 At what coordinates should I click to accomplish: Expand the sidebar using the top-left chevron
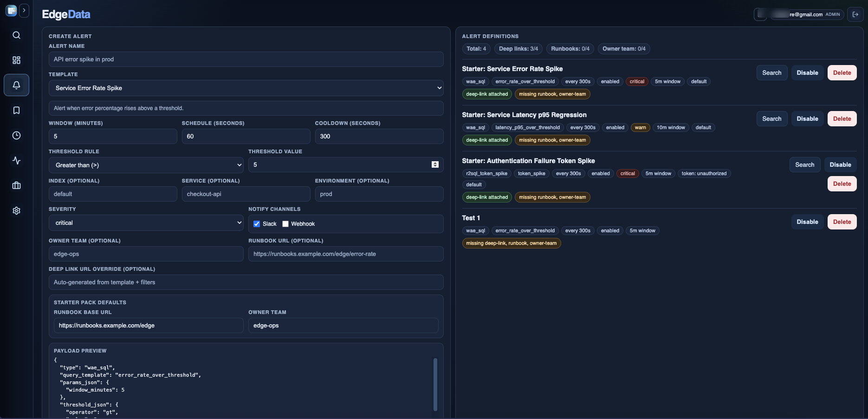pos(25,10)
